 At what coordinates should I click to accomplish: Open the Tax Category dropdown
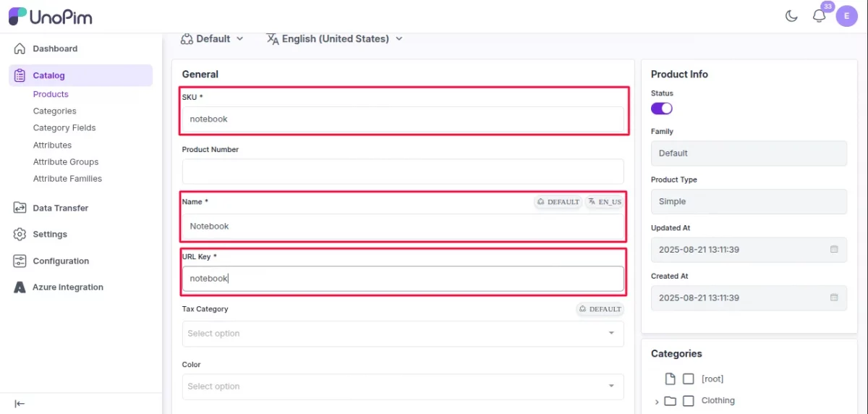pyautogui.click(x=402, y=334)
